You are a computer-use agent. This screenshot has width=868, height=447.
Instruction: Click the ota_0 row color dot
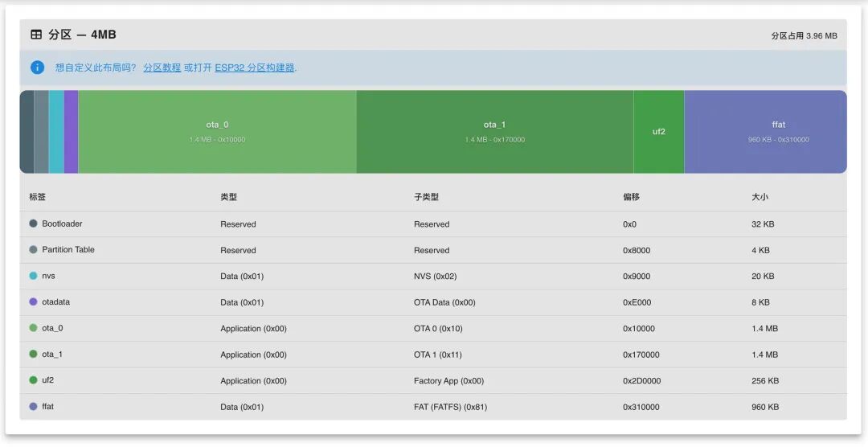[x=33, y=328]
